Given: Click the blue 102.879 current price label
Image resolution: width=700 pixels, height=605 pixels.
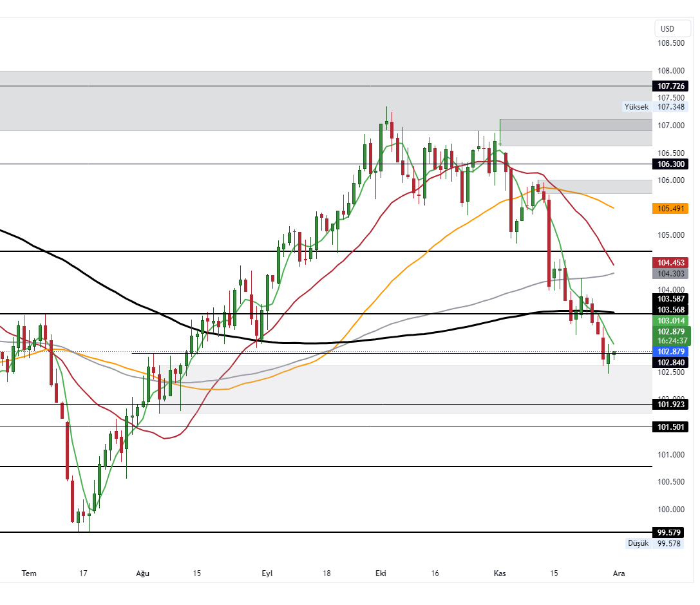Looking at the screenshot, I should tap(670, 352).
